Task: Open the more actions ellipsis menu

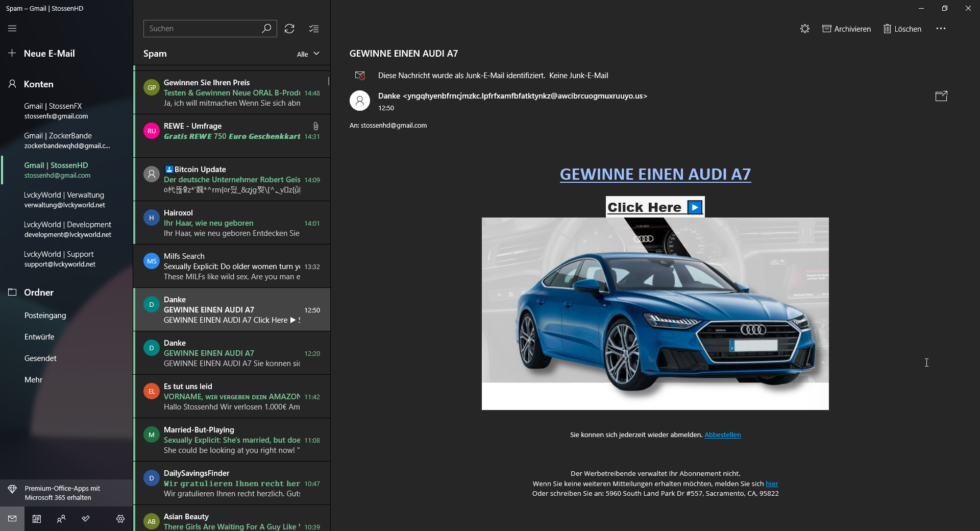Action: click(941, 29)
